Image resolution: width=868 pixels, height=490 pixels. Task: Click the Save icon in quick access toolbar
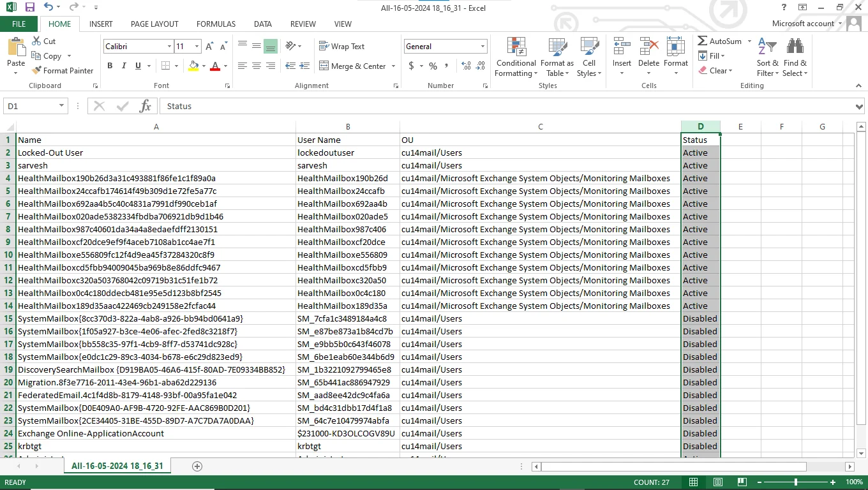[x=29, y=7]
